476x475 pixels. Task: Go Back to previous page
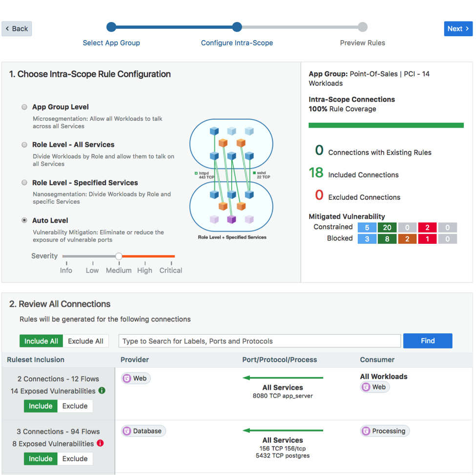[x=17, y=29]
